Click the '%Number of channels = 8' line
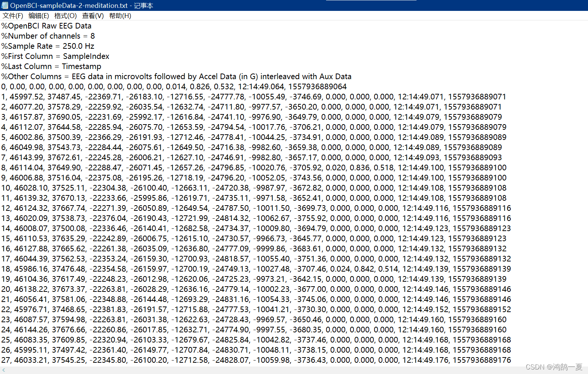The width and height of the screenshot is (588, 374). click(x=48, y=36)
